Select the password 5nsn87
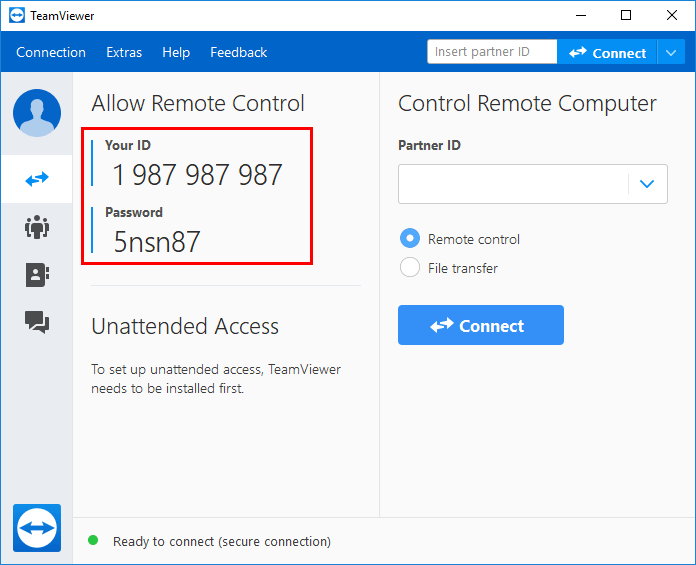696x565 pixels. click(x=157, y=242)
